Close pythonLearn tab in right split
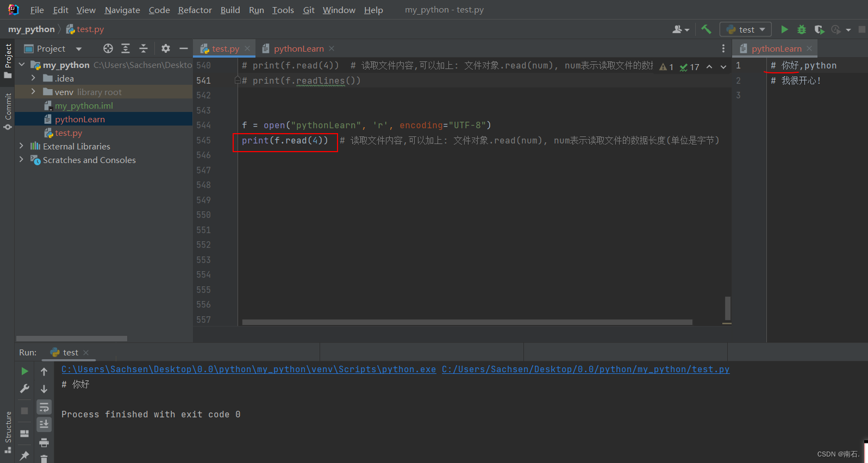The width and height of the screenshot is (868, 463). pos(809,48)
